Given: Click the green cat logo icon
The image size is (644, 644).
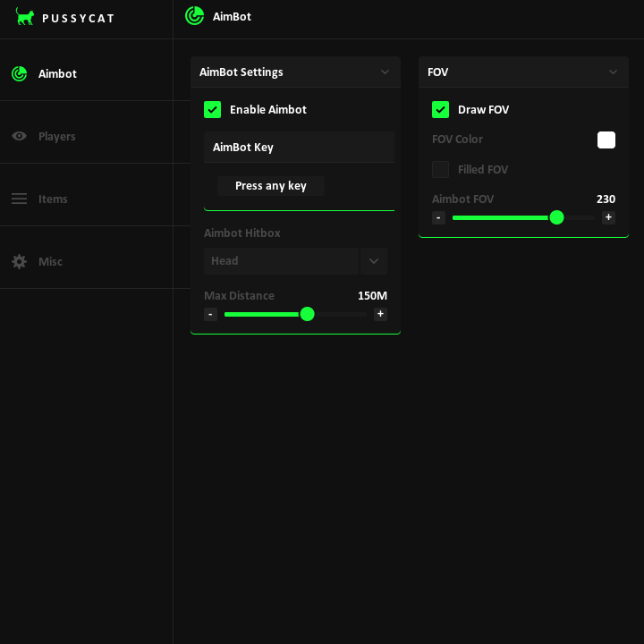Looking at the screenshot, I should pyautogui.click(x=25, y=16).
